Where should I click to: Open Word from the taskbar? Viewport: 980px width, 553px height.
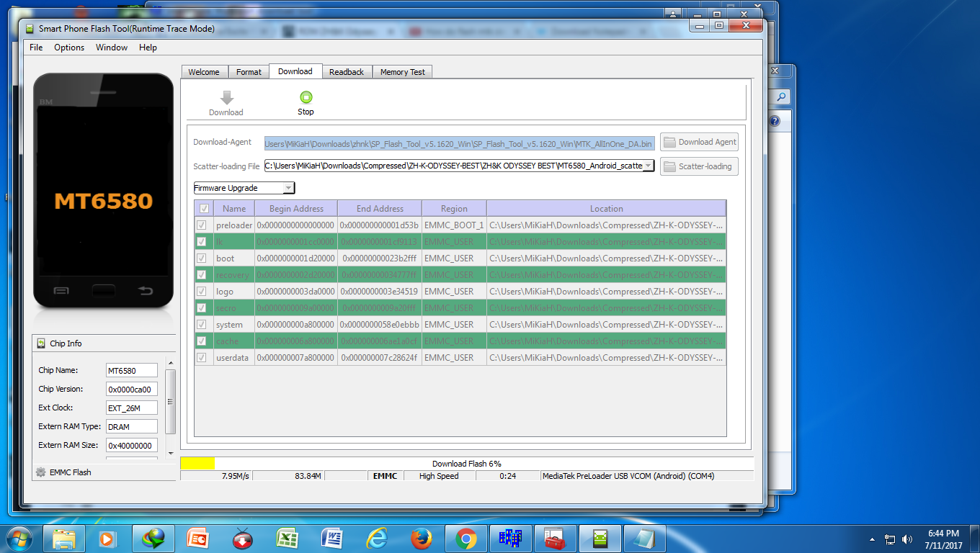[332, 538]
